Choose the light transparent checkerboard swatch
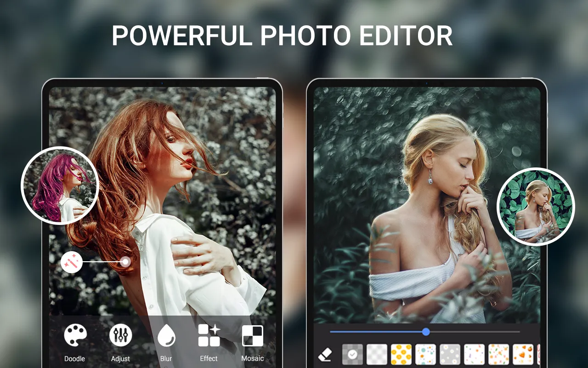The image size is (588, 368). click(x=377, y=354)
